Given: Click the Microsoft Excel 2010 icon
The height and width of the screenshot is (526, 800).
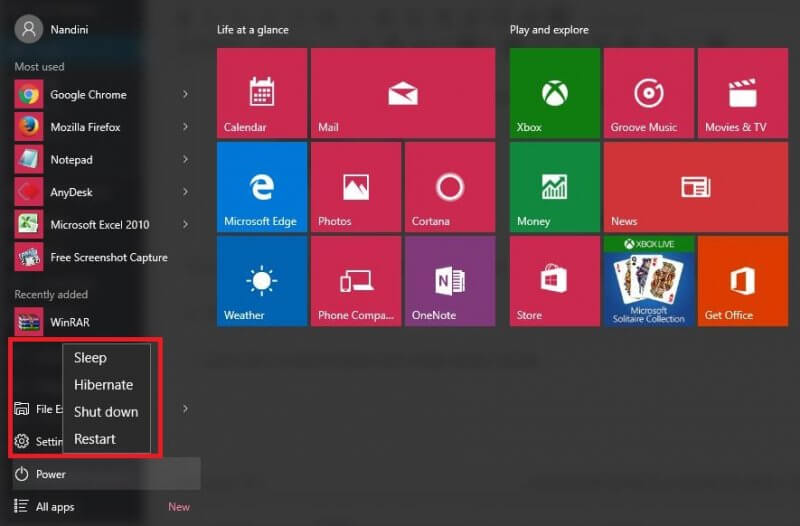Looking at the screenshot, I should (29, 224).
